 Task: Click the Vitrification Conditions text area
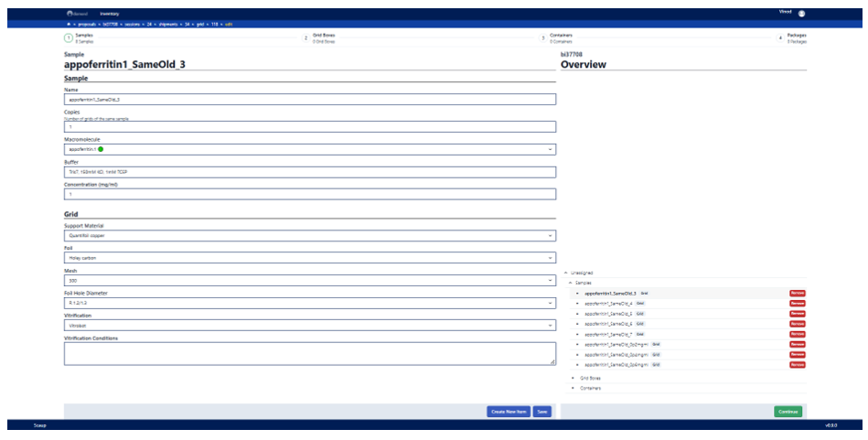tap(310, 354)
